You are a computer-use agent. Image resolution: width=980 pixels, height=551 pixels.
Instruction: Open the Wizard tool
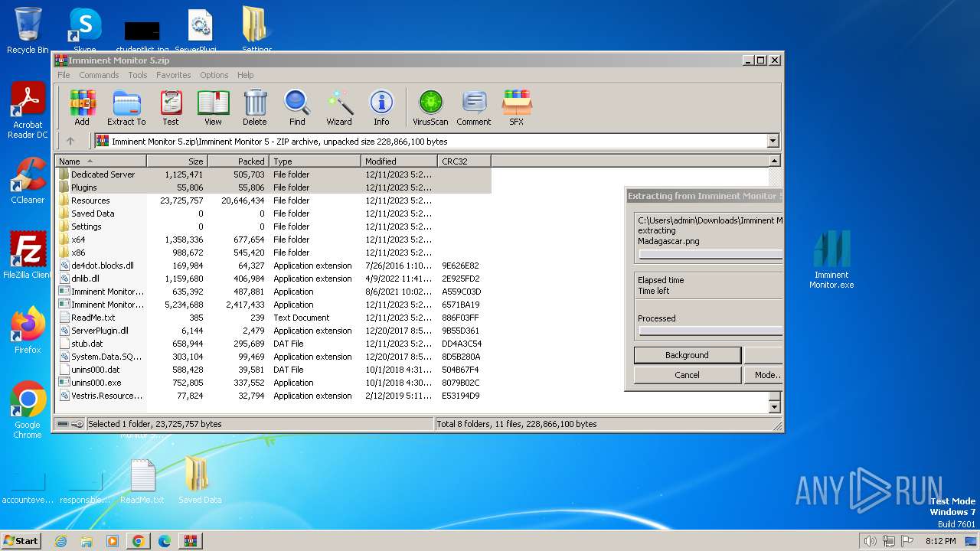coord(339,107)
